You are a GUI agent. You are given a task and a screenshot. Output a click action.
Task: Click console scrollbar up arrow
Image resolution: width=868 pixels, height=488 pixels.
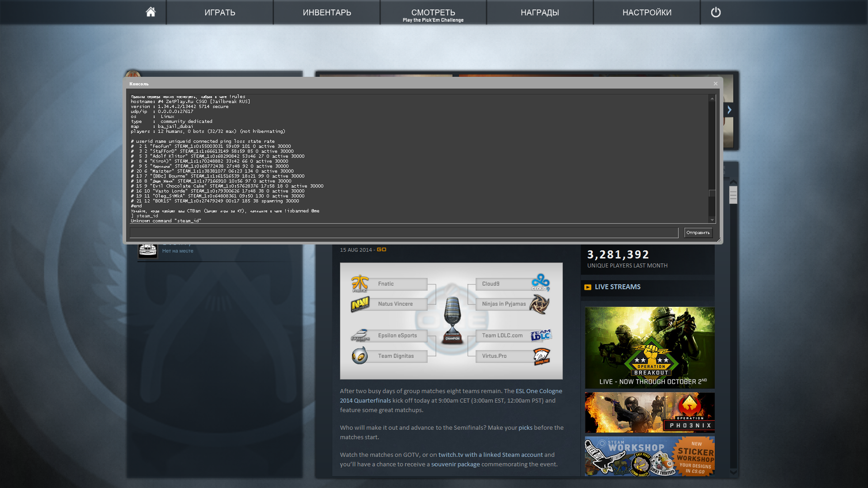tap(712, 99)
